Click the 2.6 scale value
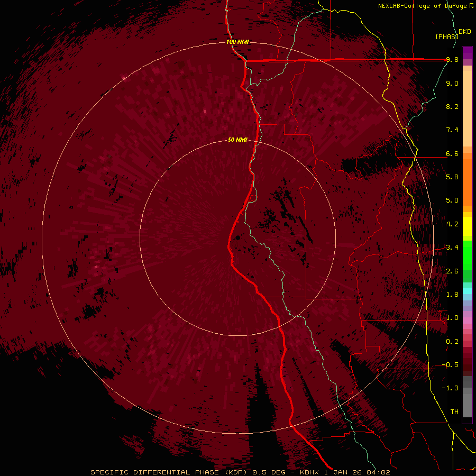This screenshot has width=476, height=476. click(452, 271)
